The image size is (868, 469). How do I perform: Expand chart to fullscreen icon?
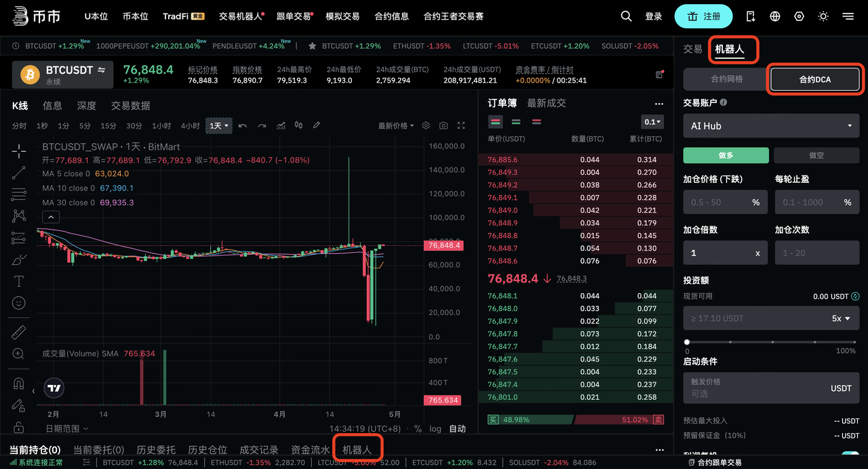pyautogui.click(x=461, y=126)
